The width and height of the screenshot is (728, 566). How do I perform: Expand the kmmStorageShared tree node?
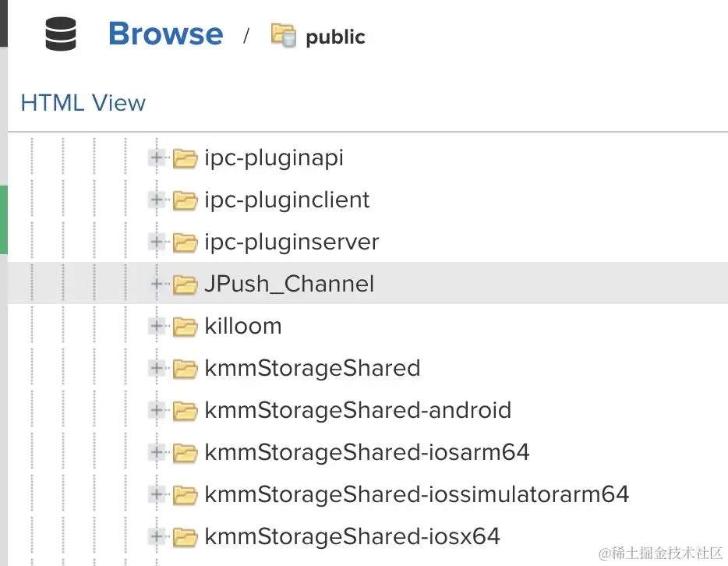coord(157,369)
